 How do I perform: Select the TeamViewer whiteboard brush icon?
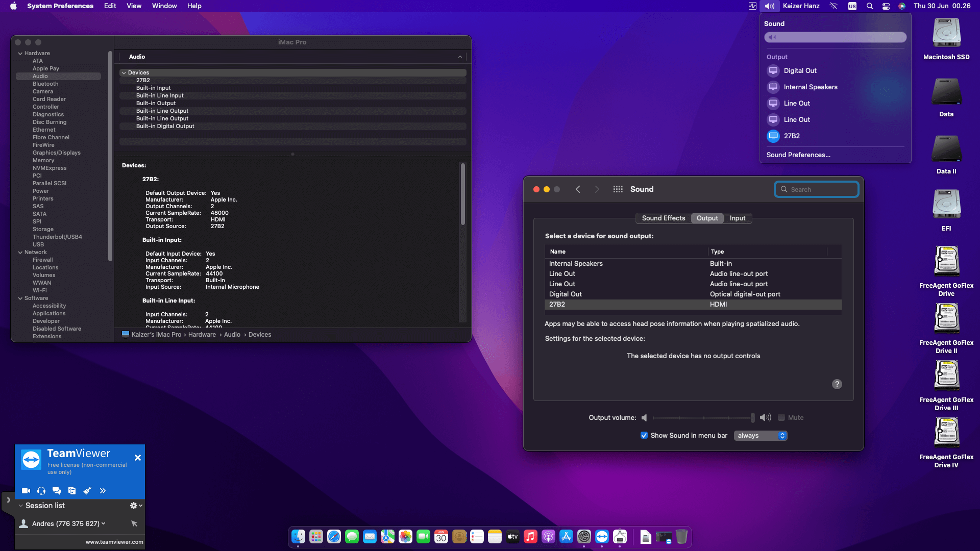(x=87, y=491)
